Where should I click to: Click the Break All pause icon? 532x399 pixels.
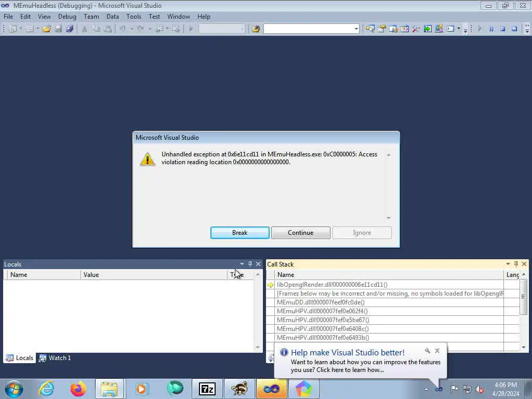(x=491, y=29)
